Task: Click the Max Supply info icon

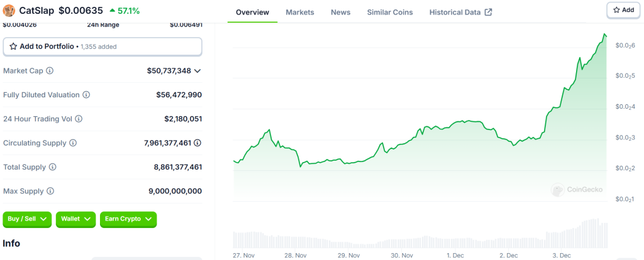Action: 50,191
